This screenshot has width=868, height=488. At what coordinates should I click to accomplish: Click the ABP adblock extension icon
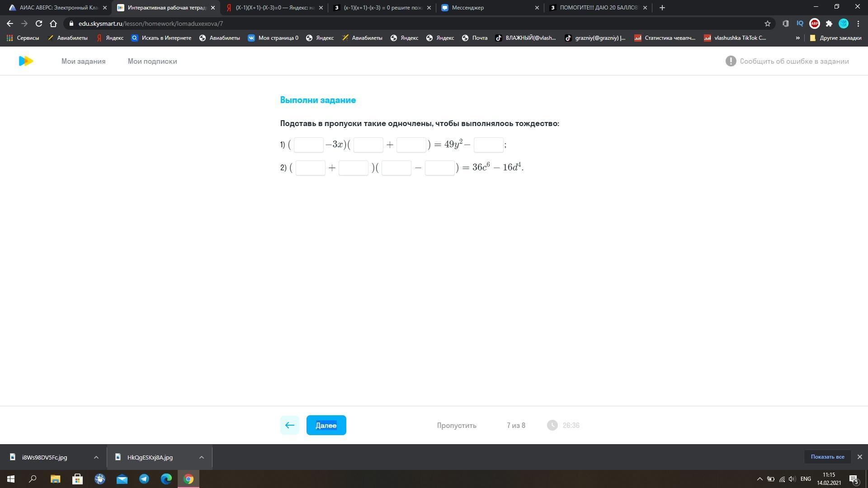coord(814,23)
